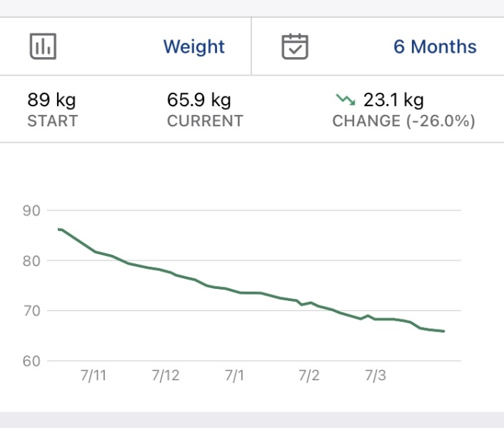Click the bar chart icon

(x=43, y=47)
